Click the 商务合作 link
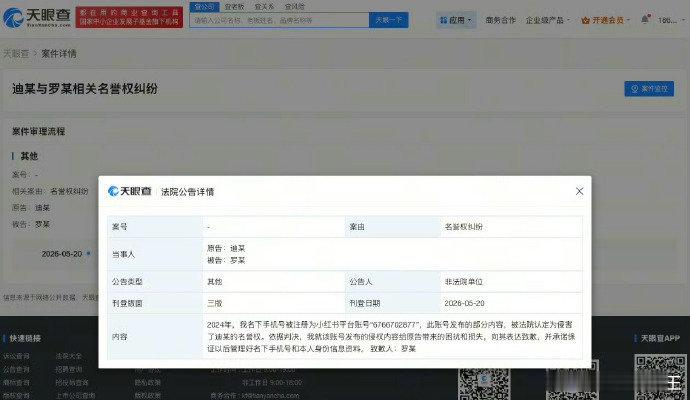 [x=500, y=20]
